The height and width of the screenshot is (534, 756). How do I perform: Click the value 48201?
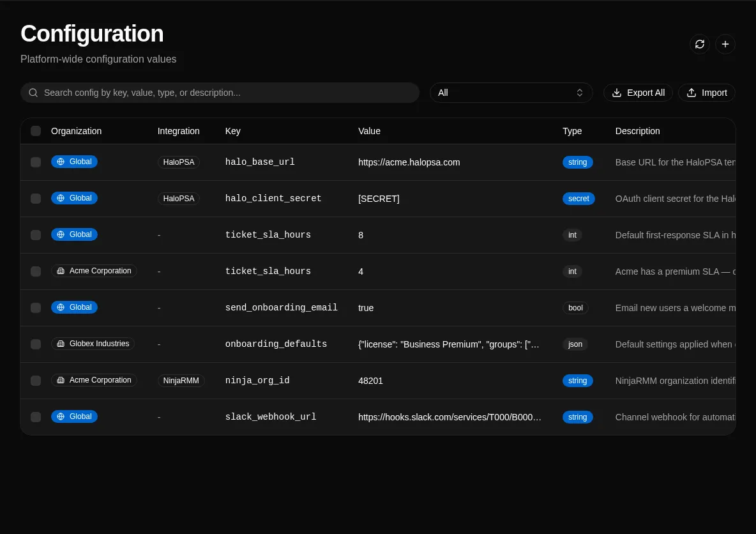(x=370, y=381)
